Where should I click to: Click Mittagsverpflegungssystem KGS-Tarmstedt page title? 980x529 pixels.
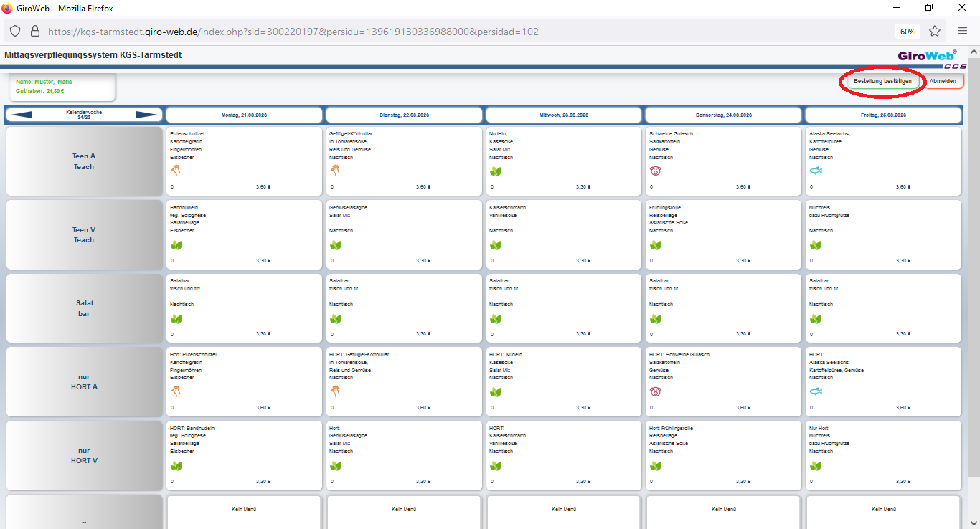pos(93,54)
